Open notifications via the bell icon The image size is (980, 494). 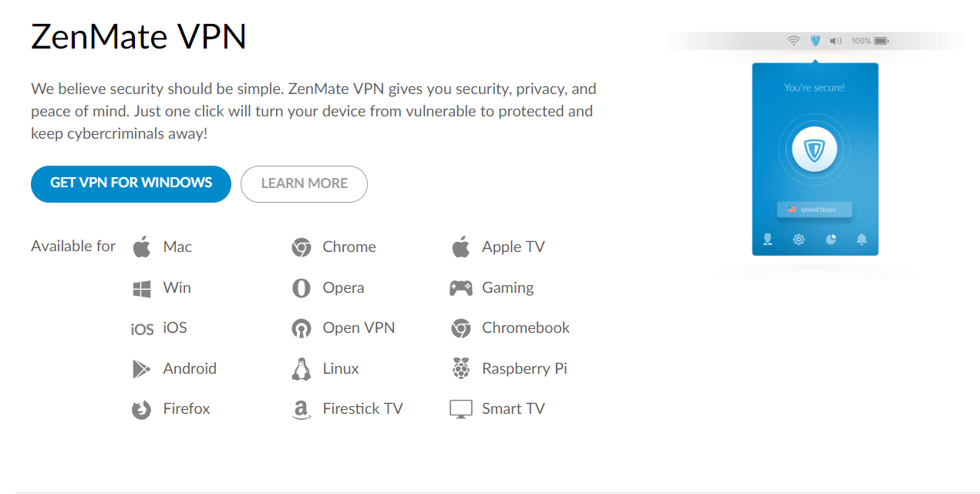click(862, 240)
